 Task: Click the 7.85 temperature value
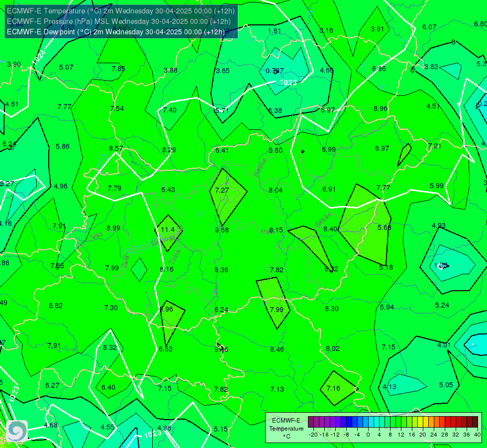(118, 69)
